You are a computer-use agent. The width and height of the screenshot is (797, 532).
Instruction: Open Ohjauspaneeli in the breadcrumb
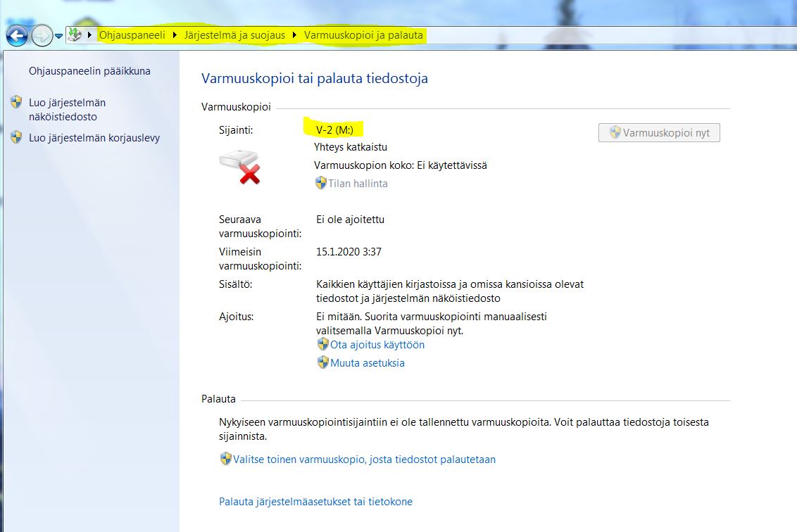click(132, 35)
